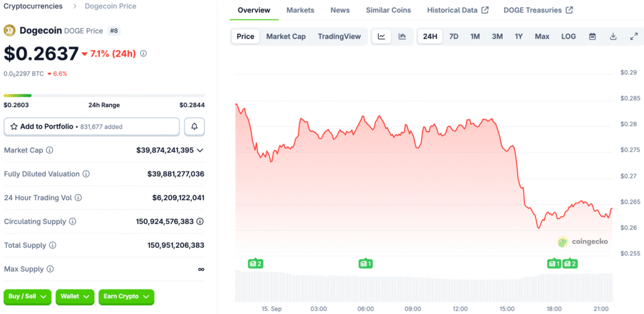Select the TradingView chart toggle

pyautogui.click(x=339, y=36)
